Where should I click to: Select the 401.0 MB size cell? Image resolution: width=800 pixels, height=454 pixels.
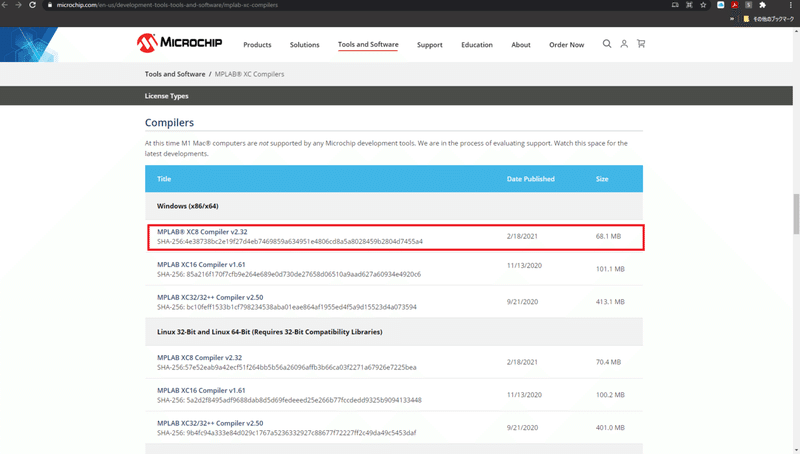point(610,427)
